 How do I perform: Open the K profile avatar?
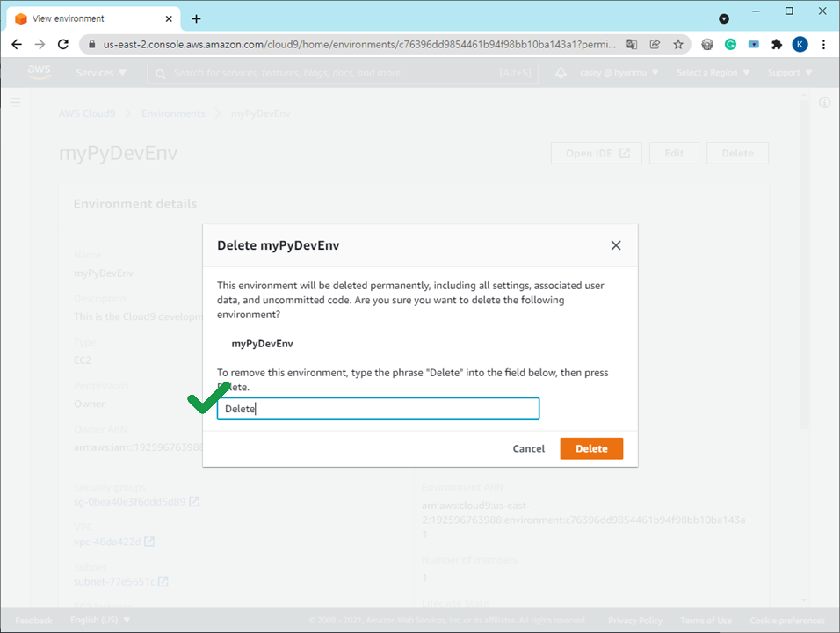[800, 45]
